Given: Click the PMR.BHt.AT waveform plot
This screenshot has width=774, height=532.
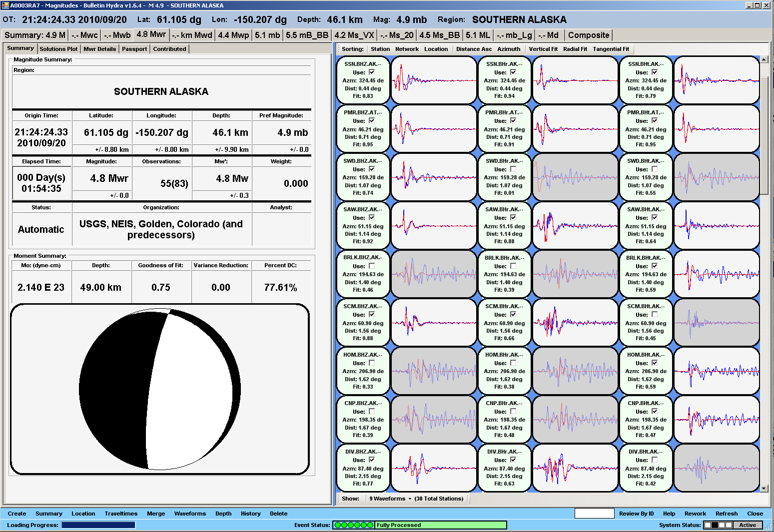Looking at the screenshot, I should click(x=717, y=129).
